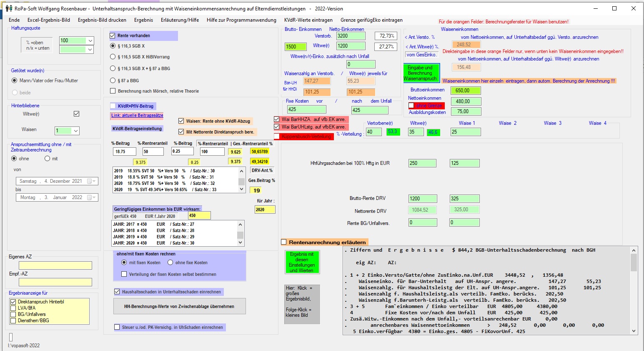Screen dimensions: 644x351
Task: Open the calendar picker for the 'von' date
Action: 91,181
